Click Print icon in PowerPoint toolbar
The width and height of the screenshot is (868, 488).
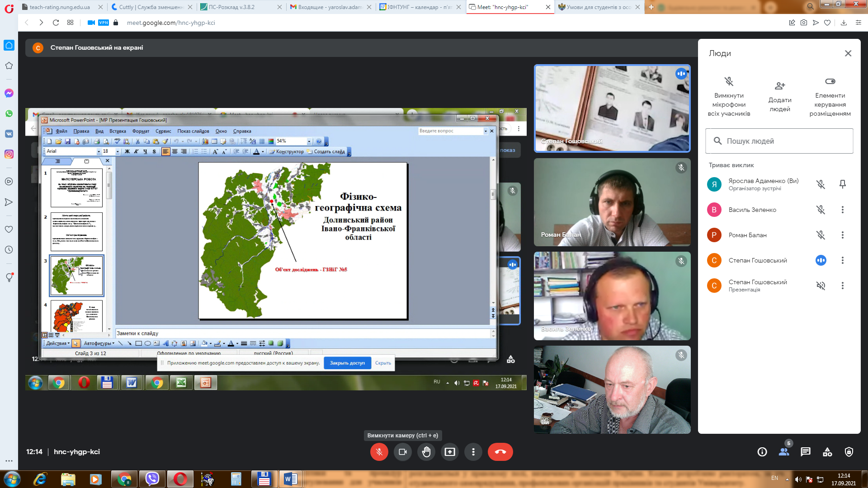click(x=97, y=141)
